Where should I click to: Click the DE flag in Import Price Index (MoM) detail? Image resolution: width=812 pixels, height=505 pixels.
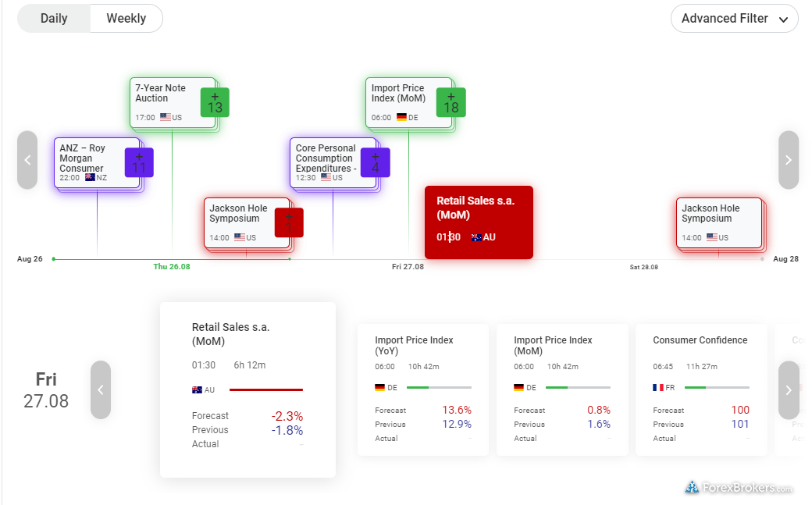pos(519,387)
